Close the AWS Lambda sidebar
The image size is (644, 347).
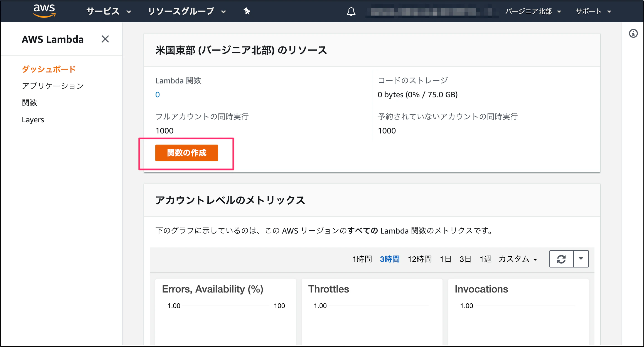point(105,39)
